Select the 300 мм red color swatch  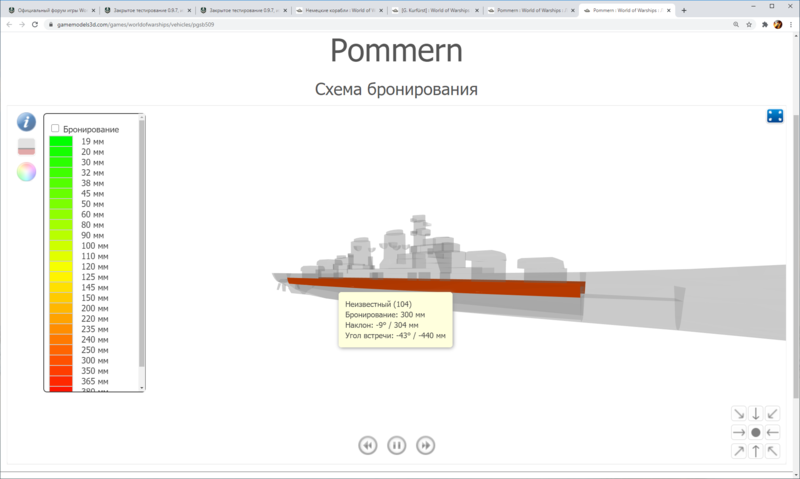click(61, 360)
